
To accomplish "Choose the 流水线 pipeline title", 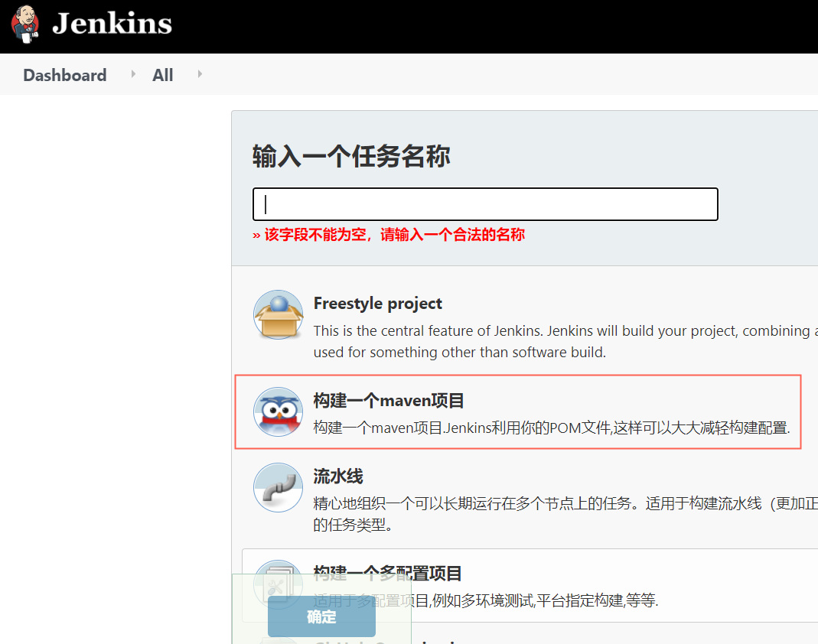I will 338,476.
